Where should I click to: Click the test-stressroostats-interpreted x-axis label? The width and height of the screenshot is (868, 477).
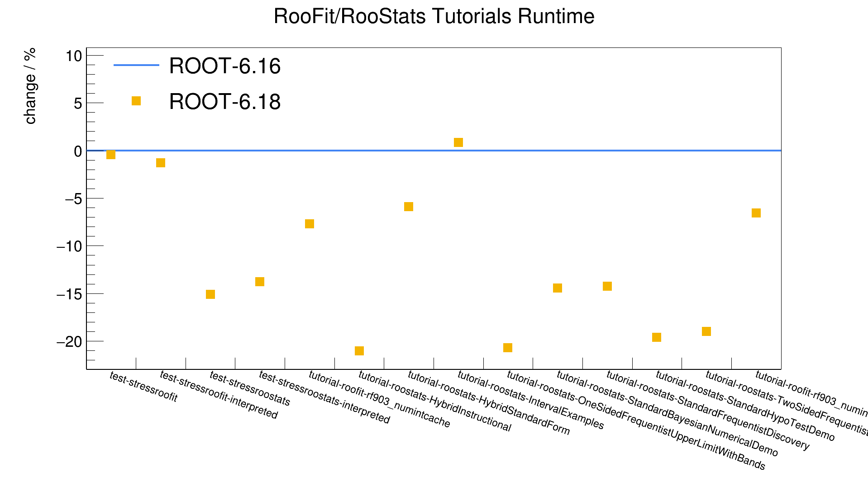[x=324, y=397]
